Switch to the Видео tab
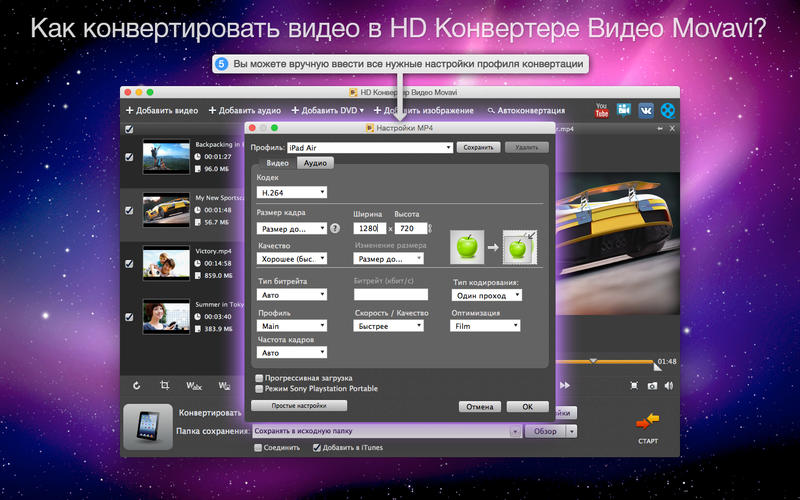Viewport: 800px width, 500px height. (278, 163)
